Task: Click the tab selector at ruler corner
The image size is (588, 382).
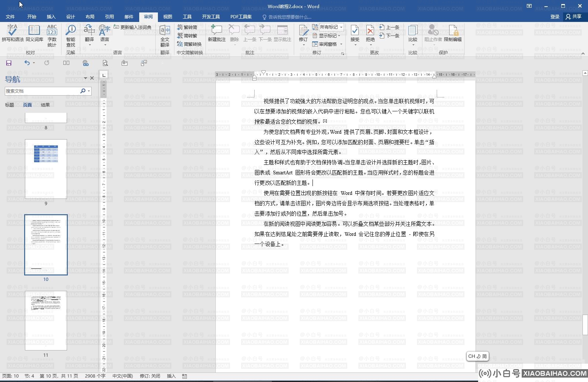Action: [104, 75]
